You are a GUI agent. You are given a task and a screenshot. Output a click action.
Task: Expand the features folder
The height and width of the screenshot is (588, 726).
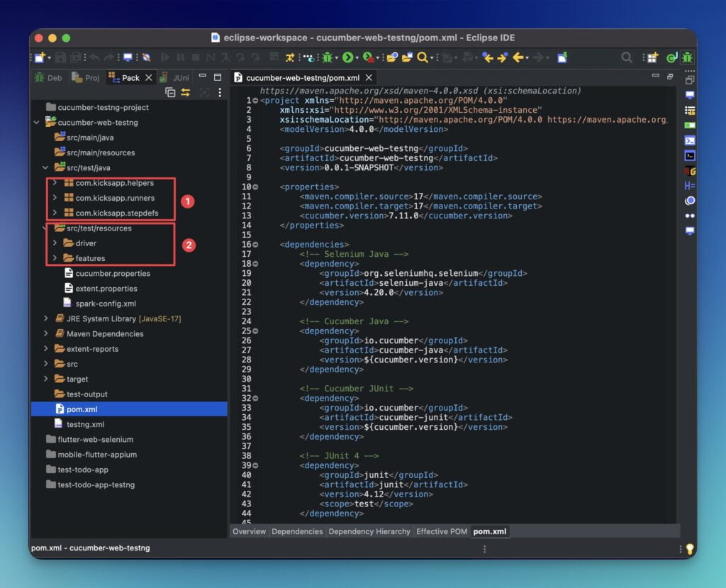[55, 258]
